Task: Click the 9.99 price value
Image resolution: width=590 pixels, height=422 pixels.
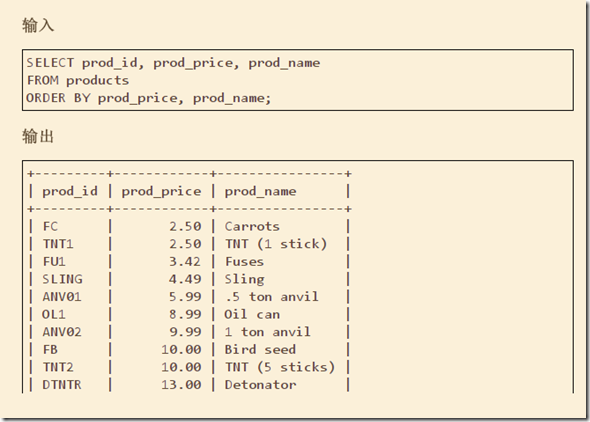Action: 185,332
